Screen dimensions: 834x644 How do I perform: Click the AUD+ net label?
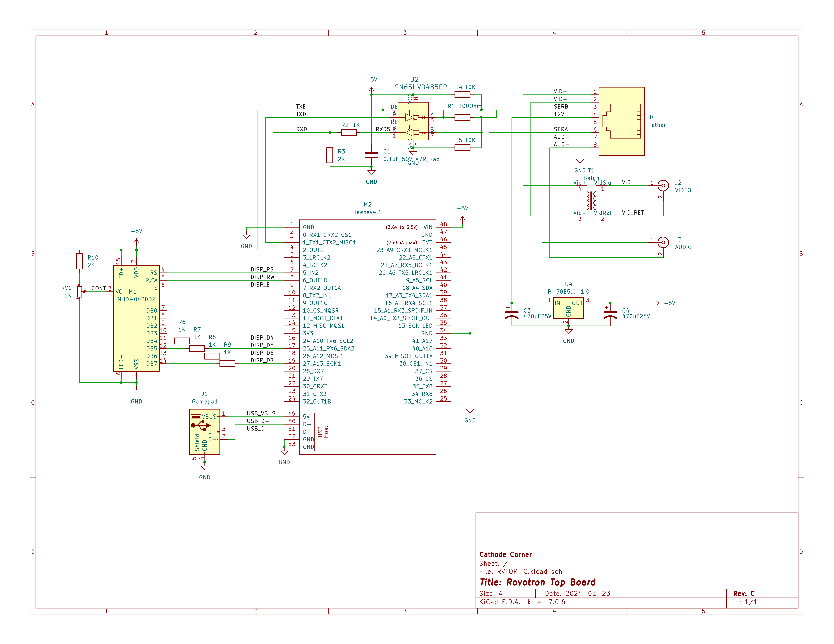click(x=561, y=137)
